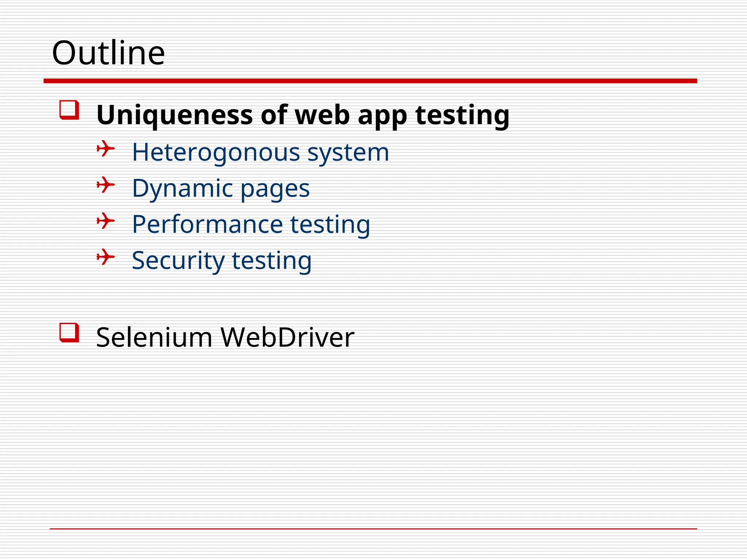Image resolution: width=747 pixels, height=560 pixels.
Task: Click the Selenium WebDriver text
Action: (225, 338)
